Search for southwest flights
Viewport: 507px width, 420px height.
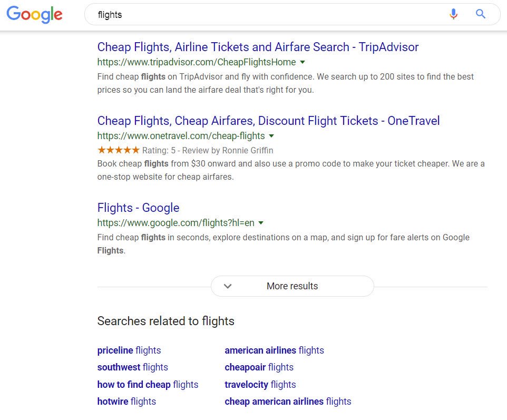click(132, 367)
